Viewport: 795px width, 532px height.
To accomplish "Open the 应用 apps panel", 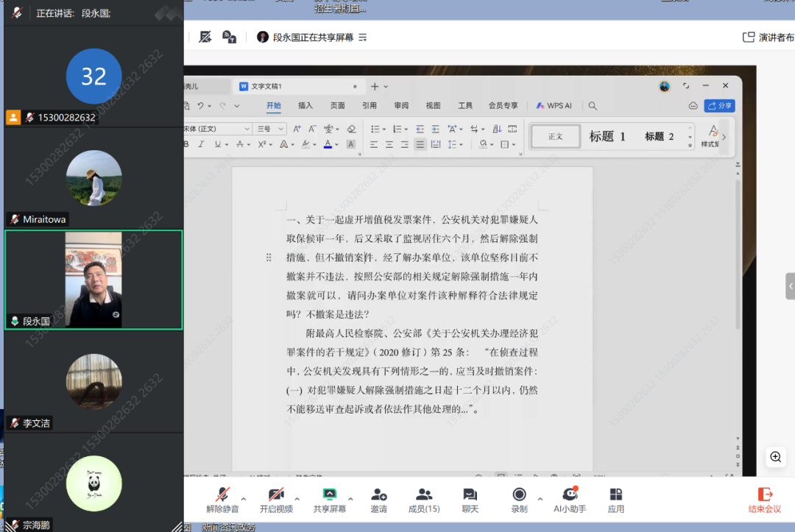I will click(x=615, y=499).
